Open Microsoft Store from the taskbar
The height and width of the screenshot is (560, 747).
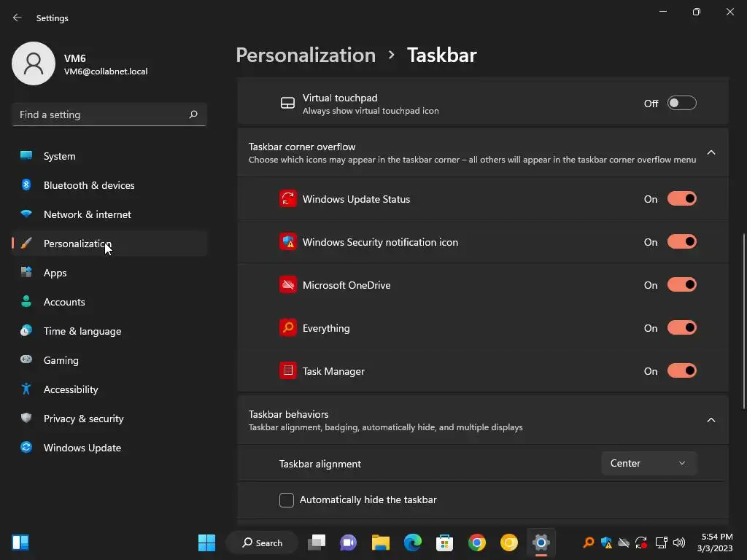tap(444, 542)
